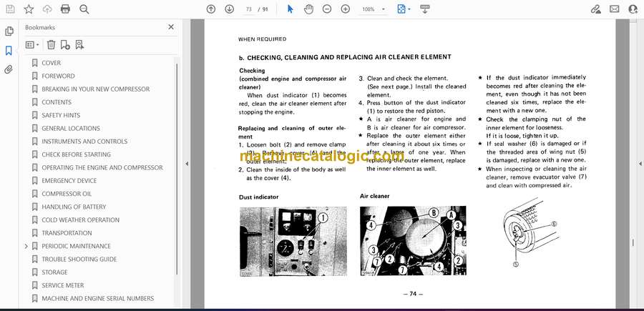Open the CONTENTS bookmark
Image resolution: width=644 pixels, height=311 pixels.
[x=57, y=102]
